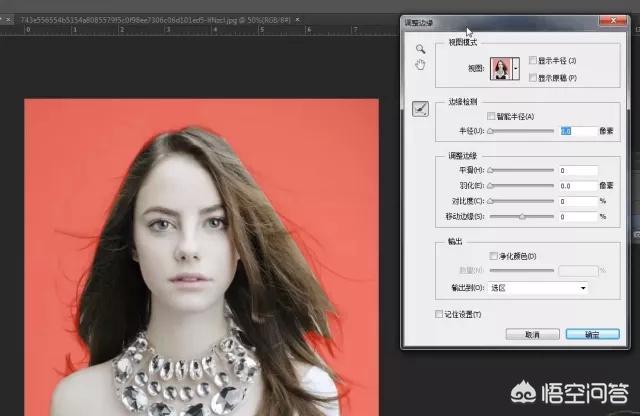Adjust the 移动边缘 shift edge slider
The image size is (640, 416).
point(521,217)
